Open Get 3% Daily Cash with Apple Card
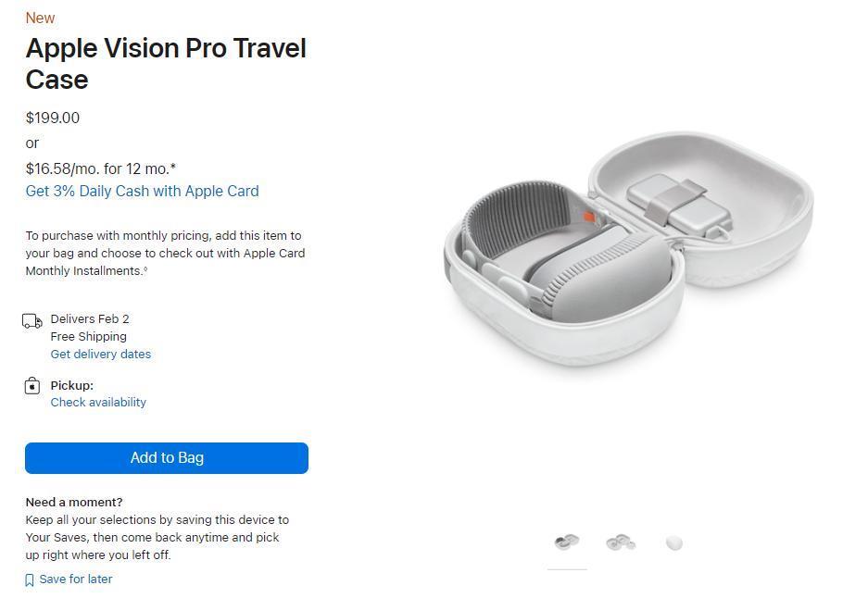Viewport: 868px width, 598px height. tap(142, 191)
